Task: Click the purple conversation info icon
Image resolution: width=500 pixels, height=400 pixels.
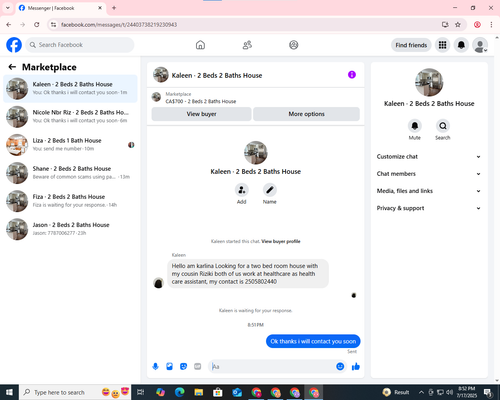Action: pos(352,75)
